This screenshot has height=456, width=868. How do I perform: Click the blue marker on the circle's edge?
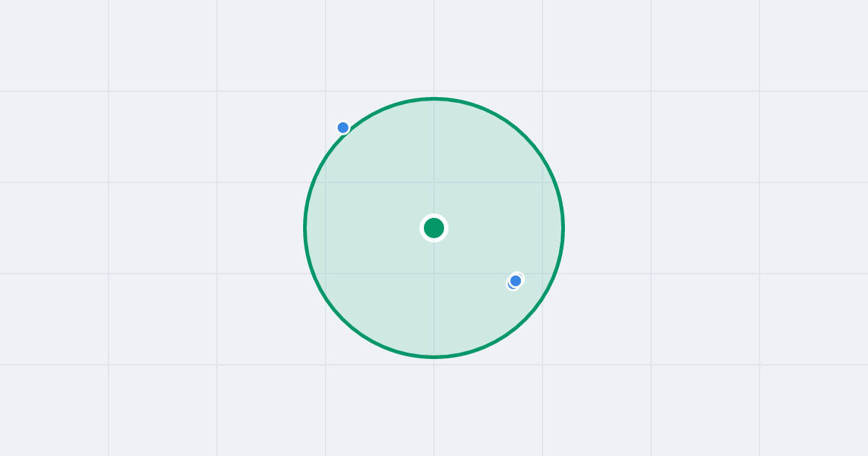click(343, 127)
